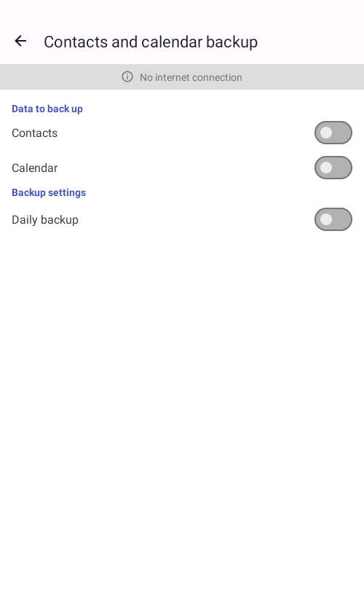Select the Contacts label text
The height and width of the screenshot is (607, 364).
(34, 133)
